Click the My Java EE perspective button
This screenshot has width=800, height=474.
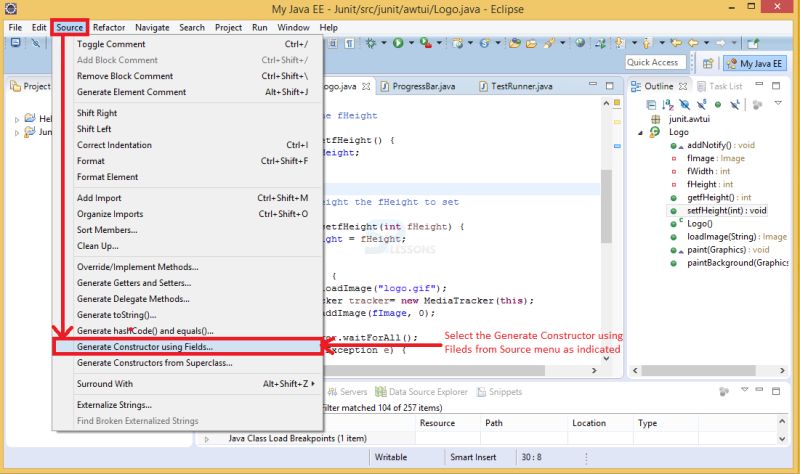click(x=755, y=63)
